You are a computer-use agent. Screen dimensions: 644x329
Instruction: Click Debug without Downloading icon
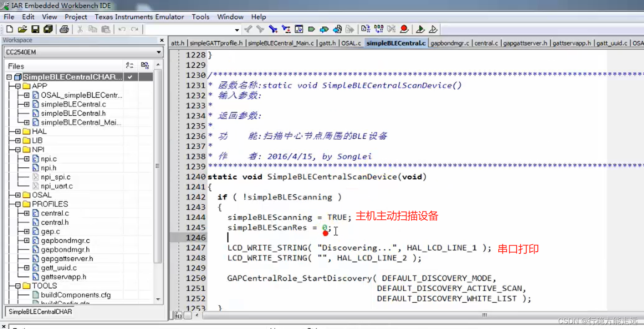433,29
